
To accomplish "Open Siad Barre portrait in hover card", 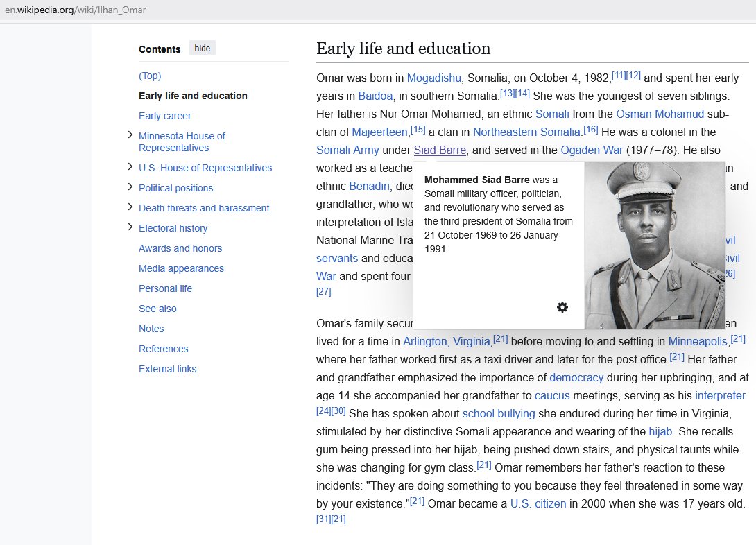I will (x=655, y=245).
